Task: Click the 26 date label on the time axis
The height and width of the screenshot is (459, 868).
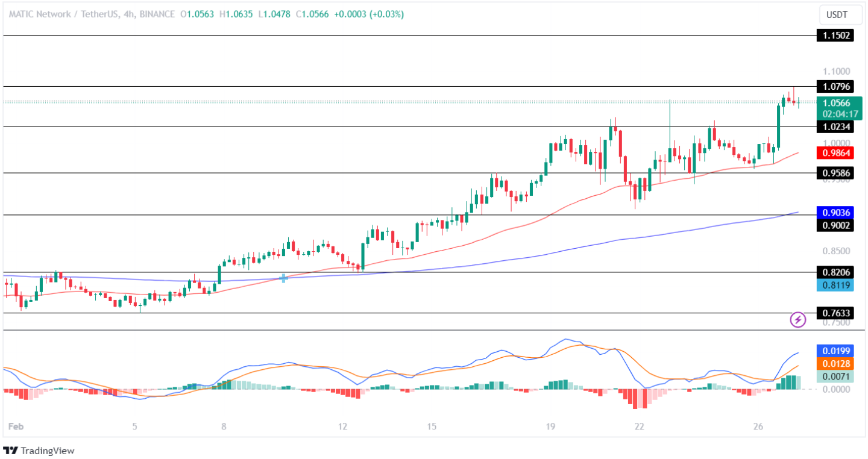Action: pos(758,426)
